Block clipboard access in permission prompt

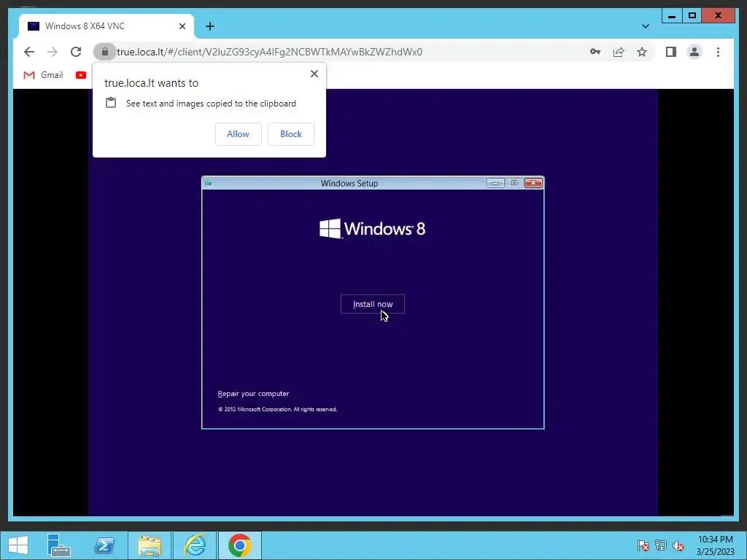291,134
